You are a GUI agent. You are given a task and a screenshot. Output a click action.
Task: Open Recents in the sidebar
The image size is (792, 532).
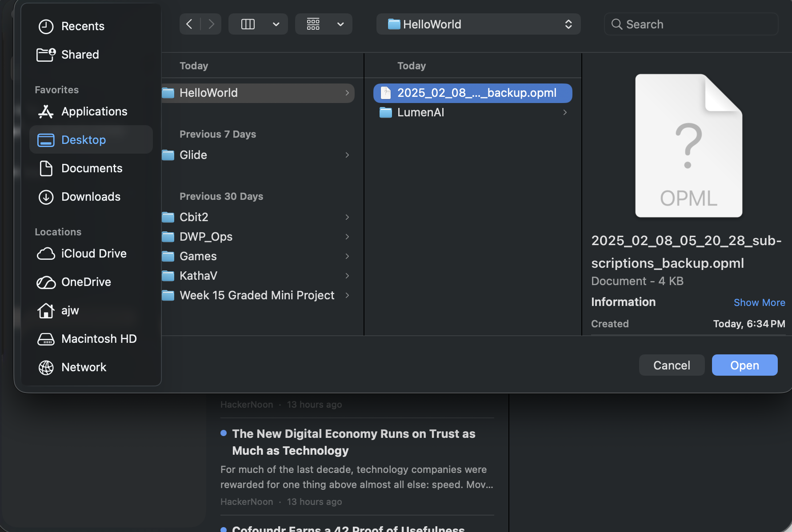click(83, 26)
